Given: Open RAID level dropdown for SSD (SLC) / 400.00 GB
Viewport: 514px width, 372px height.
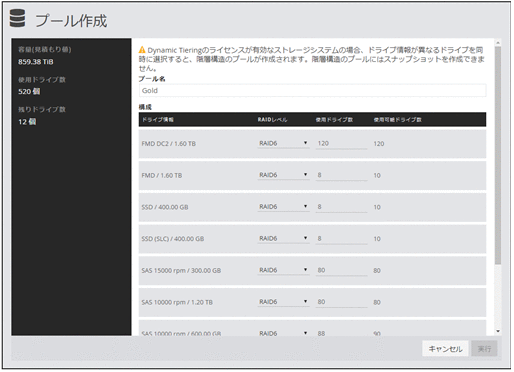Looking at the screenshot, I should 283,238.
